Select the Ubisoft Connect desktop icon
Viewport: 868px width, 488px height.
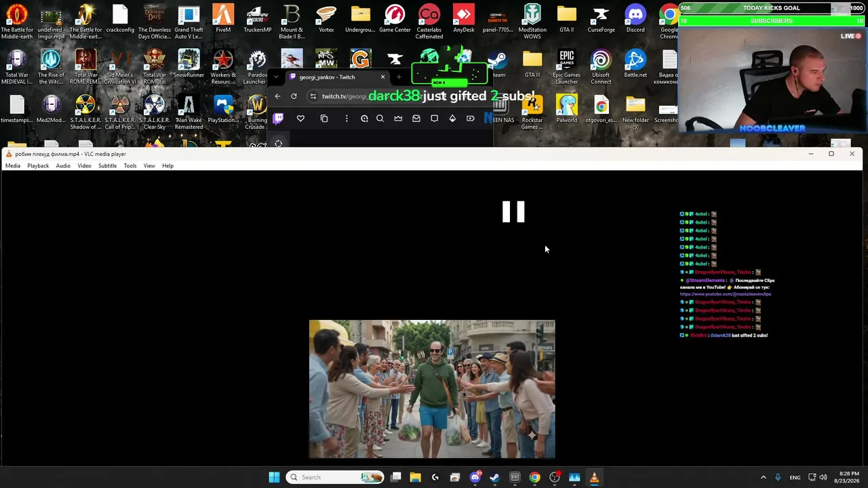click(x=601, y=68)
